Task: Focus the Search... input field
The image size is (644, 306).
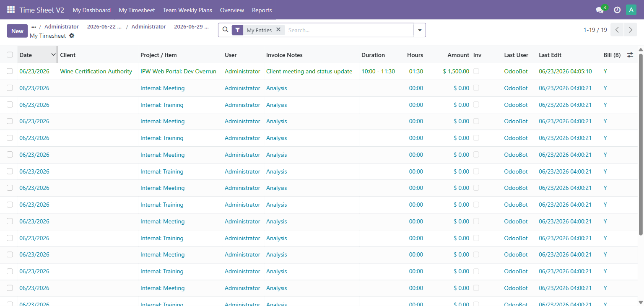Action: click(349, 30)
